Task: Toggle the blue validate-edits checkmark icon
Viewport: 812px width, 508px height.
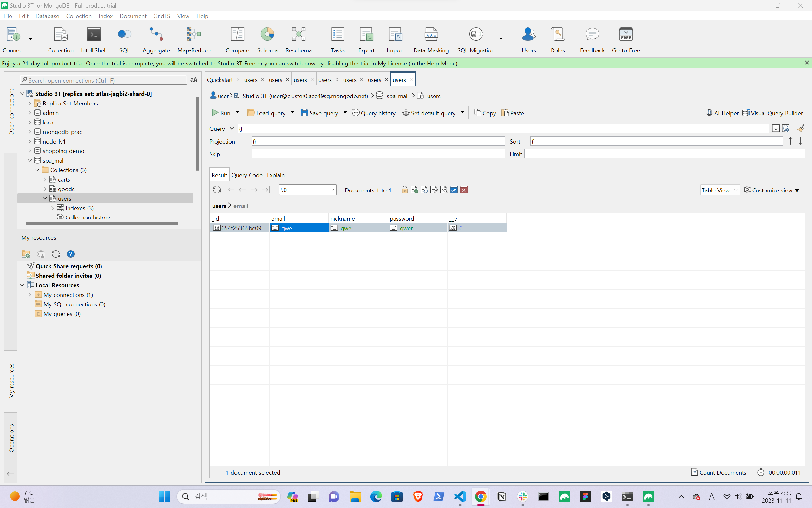Action: click(x=454, y=190)
